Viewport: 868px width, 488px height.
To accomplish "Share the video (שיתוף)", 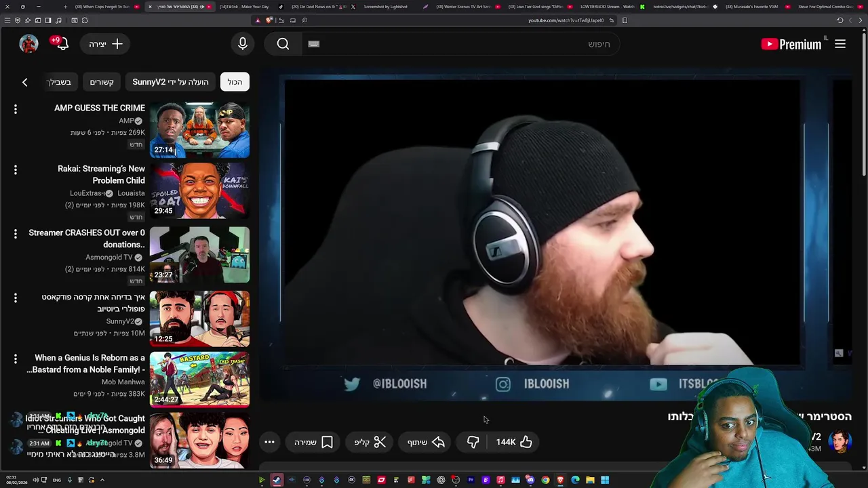I will pos(426,442).
